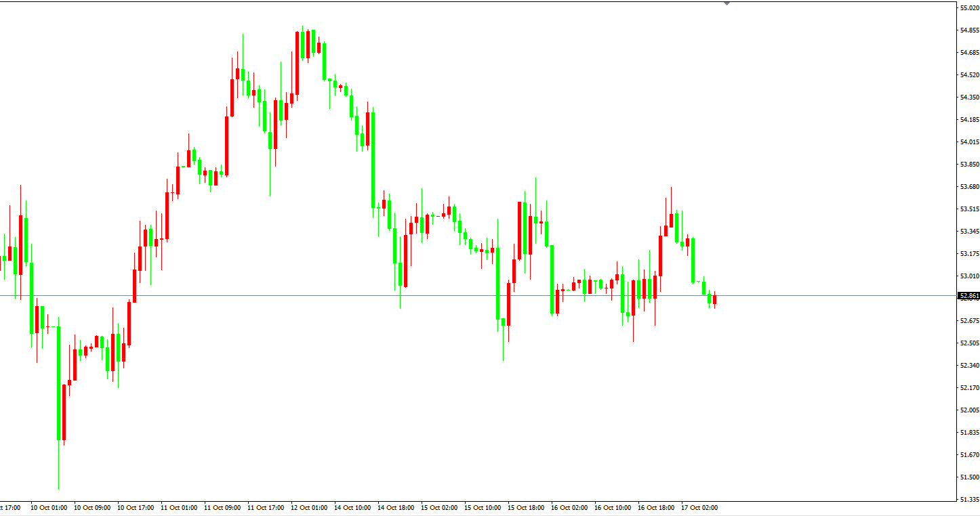Click the tall green candle falling from 54.2
The height and width of the screenshot is (516, 980).
[x=373, y=159]
